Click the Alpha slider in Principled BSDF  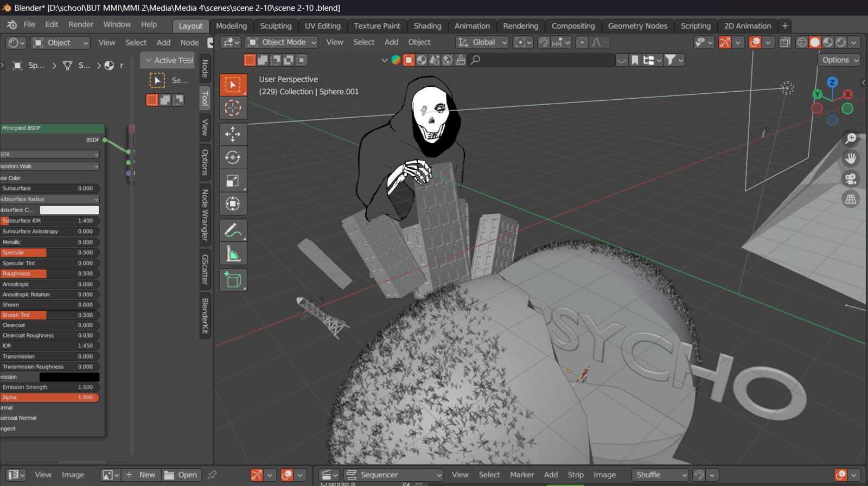[x=49, y=398]
